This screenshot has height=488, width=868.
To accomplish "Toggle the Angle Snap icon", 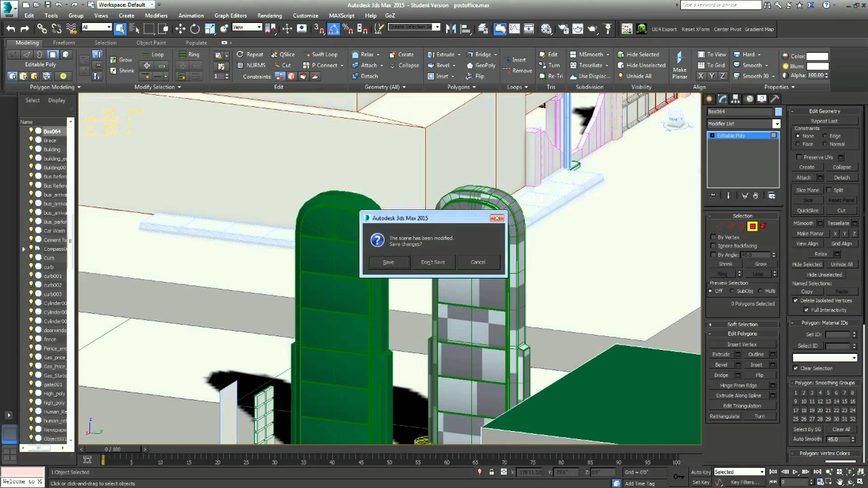I will [x=333, y=29].
